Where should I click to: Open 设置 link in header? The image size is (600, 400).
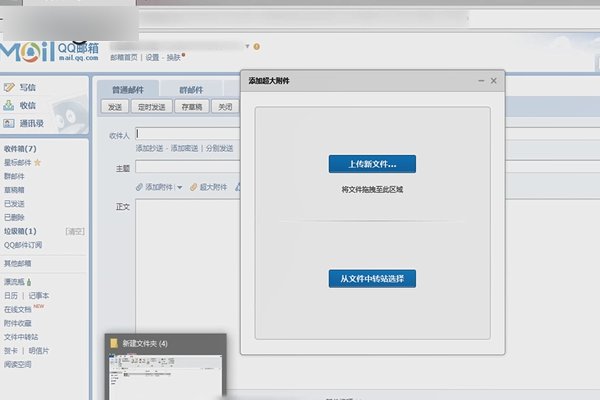[152, 57]
